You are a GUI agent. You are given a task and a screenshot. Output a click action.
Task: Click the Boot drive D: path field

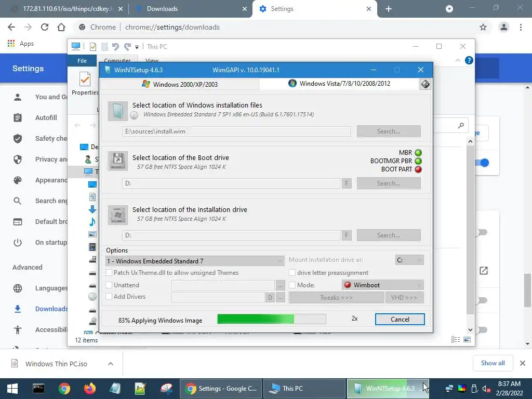click(x=231, y=183)
